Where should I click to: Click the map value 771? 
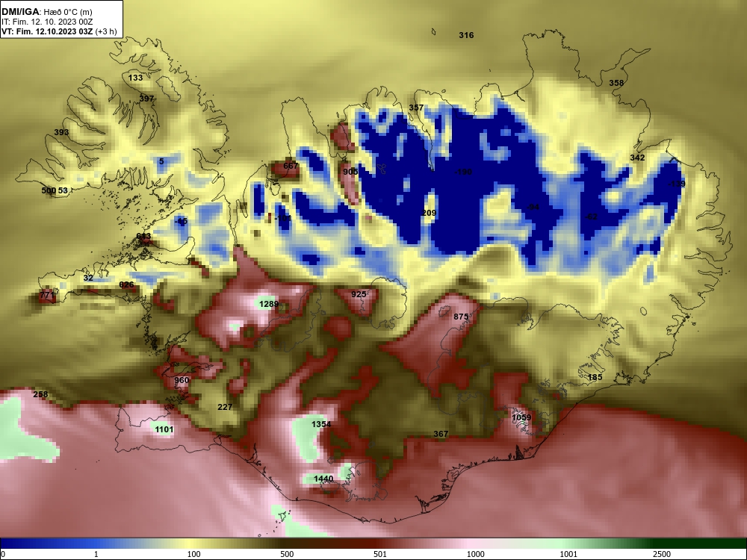point(47,295)
